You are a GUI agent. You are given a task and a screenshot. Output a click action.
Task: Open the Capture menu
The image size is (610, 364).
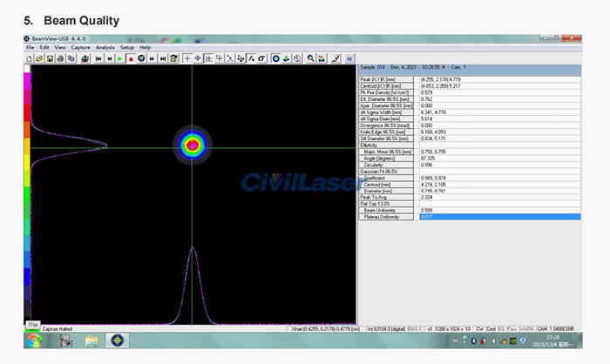coord(80,47)
